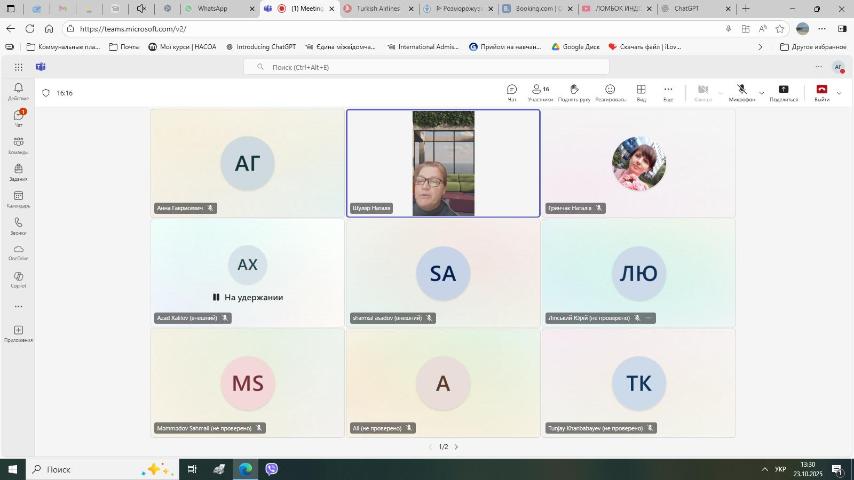Show the participants list

click(540, 91)
